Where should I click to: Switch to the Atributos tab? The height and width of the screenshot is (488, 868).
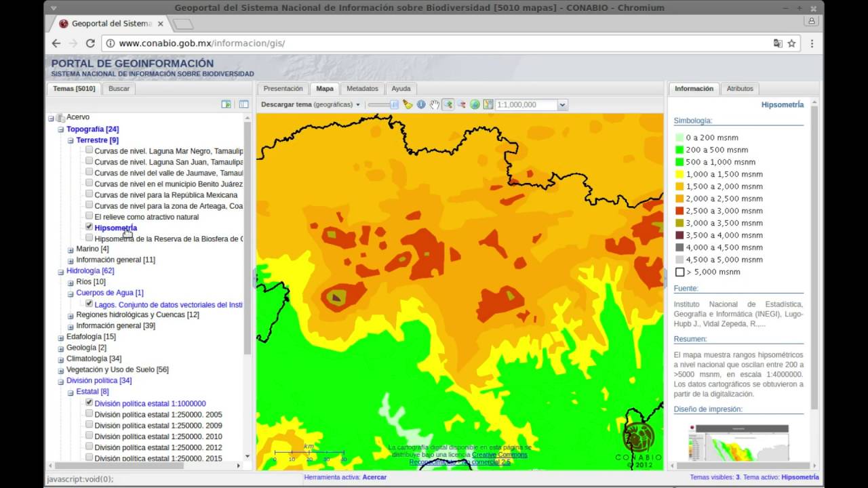pyautogui.click(x=740, y=89)
